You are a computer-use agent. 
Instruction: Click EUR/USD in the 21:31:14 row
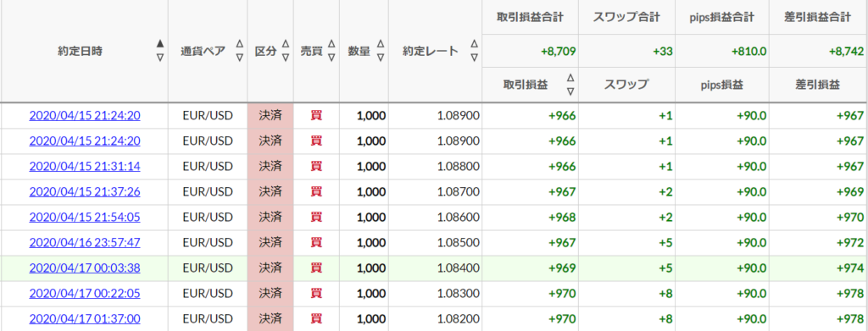(208, 166)
